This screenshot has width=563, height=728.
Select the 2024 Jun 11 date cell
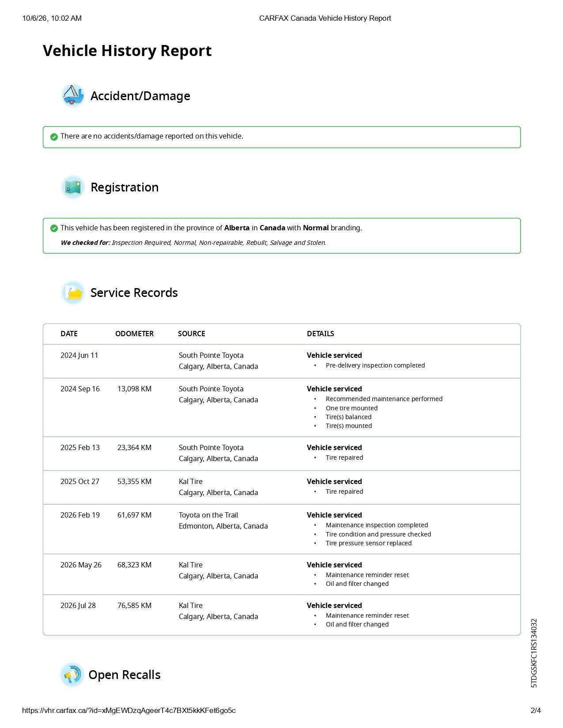point(79,355)
